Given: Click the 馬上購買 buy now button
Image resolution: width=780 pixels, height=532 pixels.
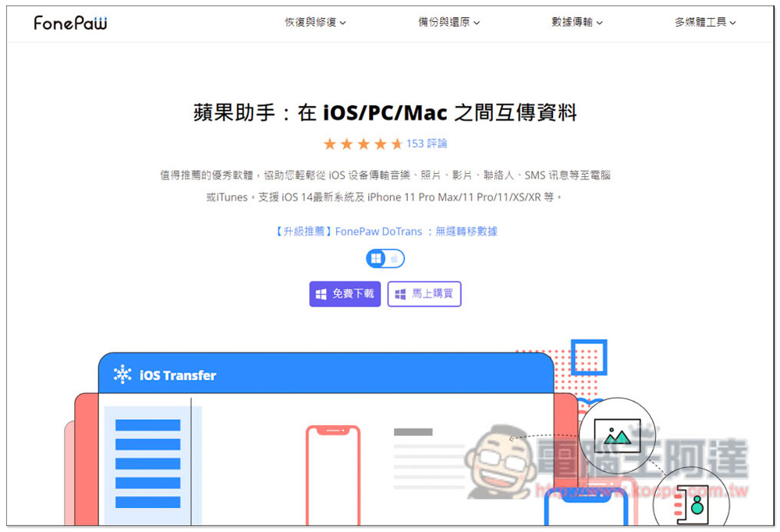Looking at the screenshot, I should 424,294.
